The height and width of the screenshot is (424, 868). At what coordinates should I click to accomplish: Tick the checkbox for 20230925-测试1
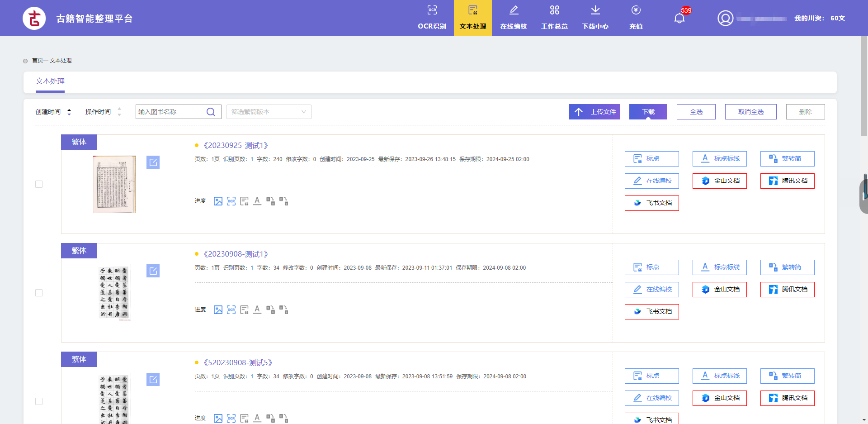39,184
